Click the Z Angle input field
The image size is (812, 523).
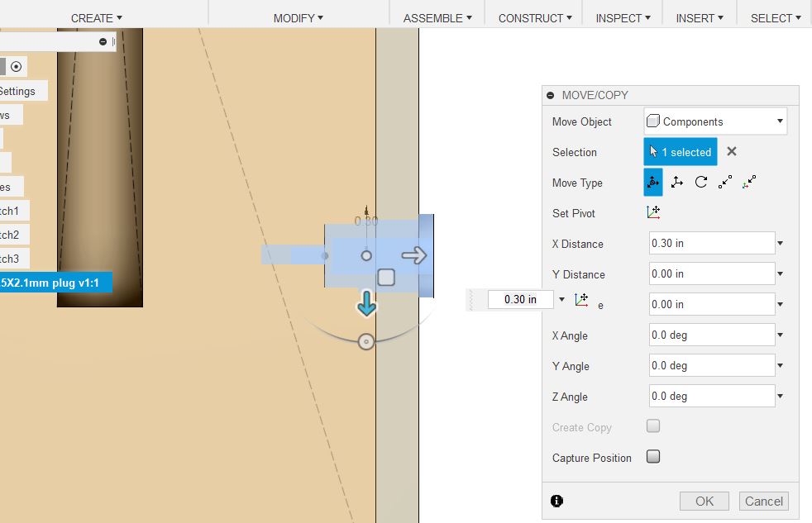712,396
